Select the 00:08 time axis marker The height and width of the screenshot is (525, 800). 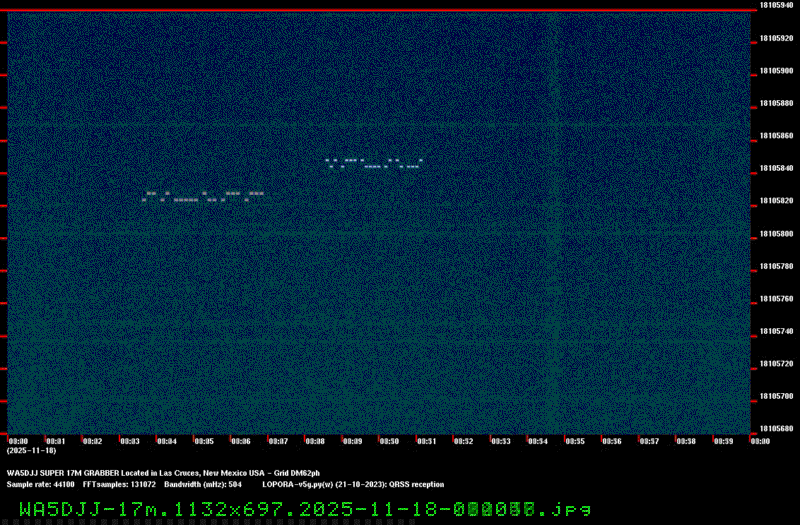tap(315, 441)
